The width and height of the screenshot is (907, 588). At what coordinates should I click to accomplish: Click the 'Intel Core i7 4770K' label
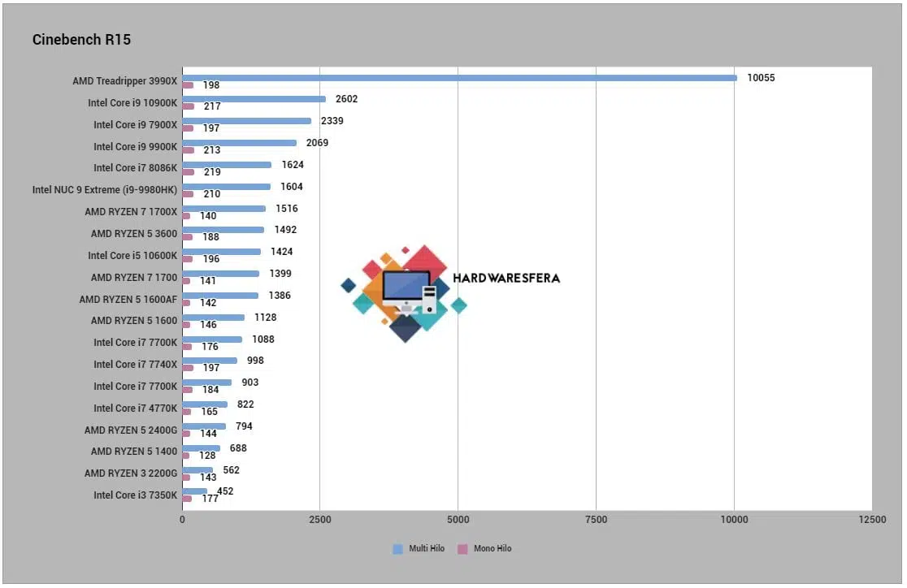tap(136, 409)
